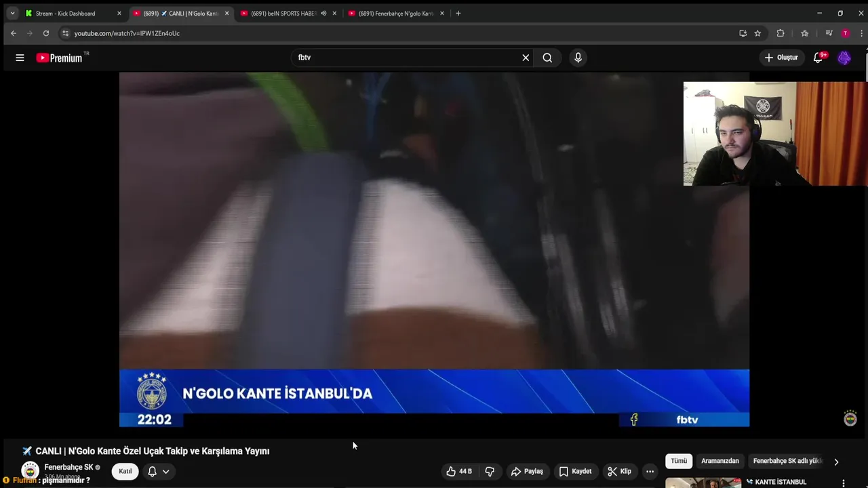The height and width of the screenshot is (488, 868).
Task: Open the Fenerbahçe SK channel name
Action: (x=68, y=467)
